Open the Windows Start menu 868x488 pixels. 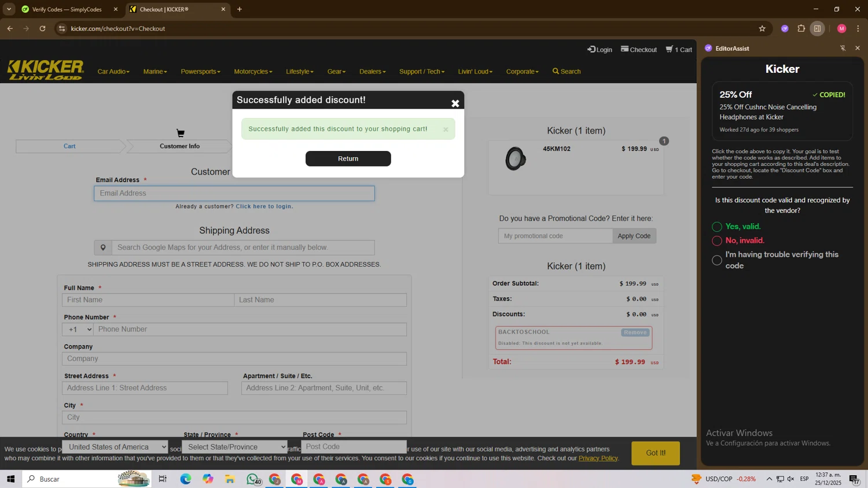(x=10, y=479)
